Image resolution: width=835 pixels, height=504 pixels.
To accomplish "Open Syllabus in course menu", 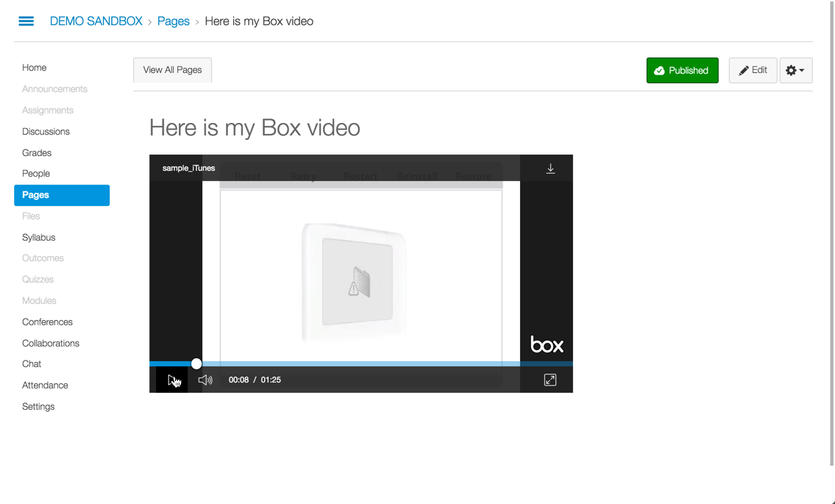I will (38, 238).
